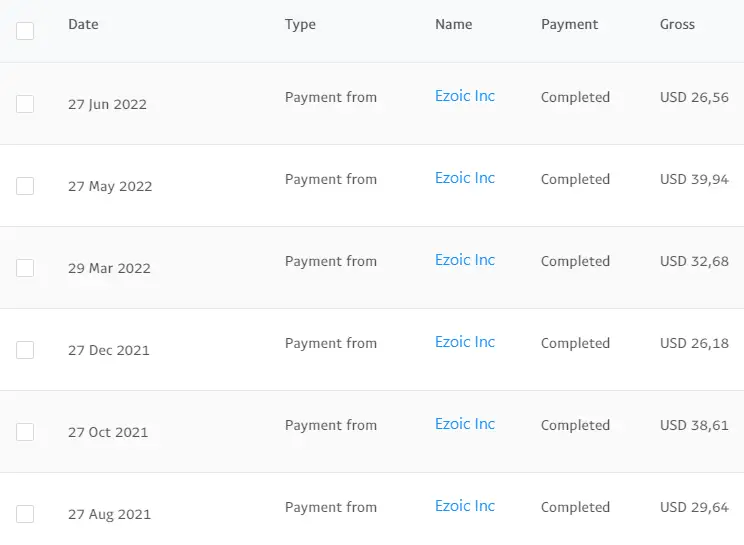Click the Payment column header
Viewport: 744px width, 545px height.
tap(569, 25)
